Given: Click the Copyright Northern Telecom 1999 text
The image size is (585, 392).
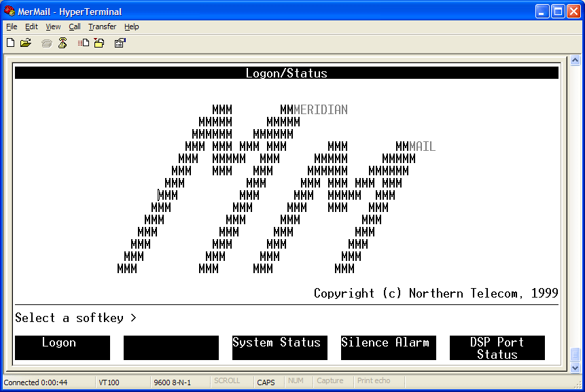Looking at the screenshot, I should coord(436,293).
